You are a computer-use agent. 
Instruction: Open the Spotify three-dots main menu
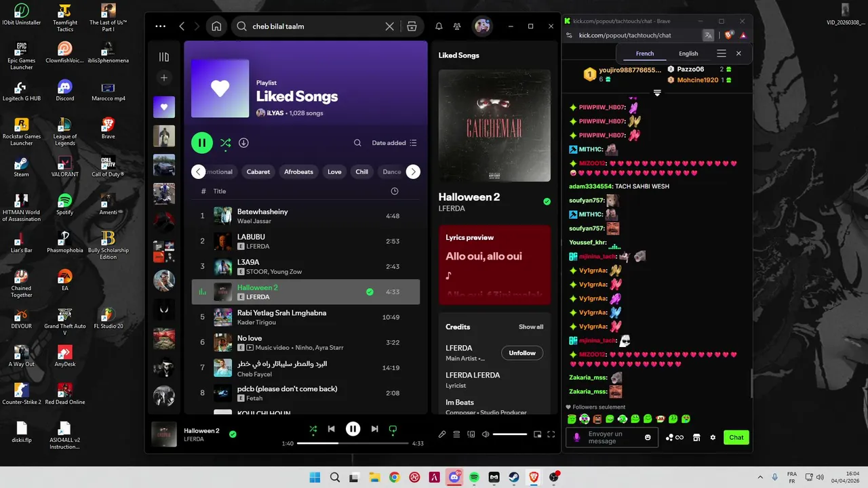160,26
